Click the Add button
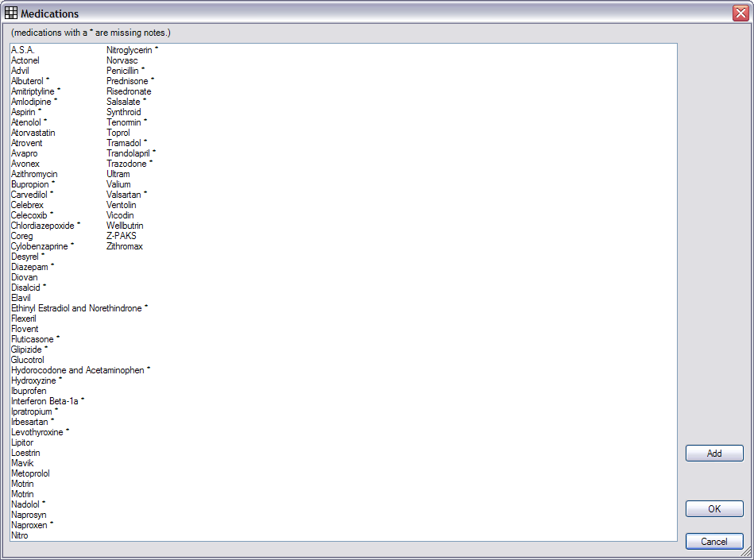Screen dimensions: 754x560 click(714, 454)
